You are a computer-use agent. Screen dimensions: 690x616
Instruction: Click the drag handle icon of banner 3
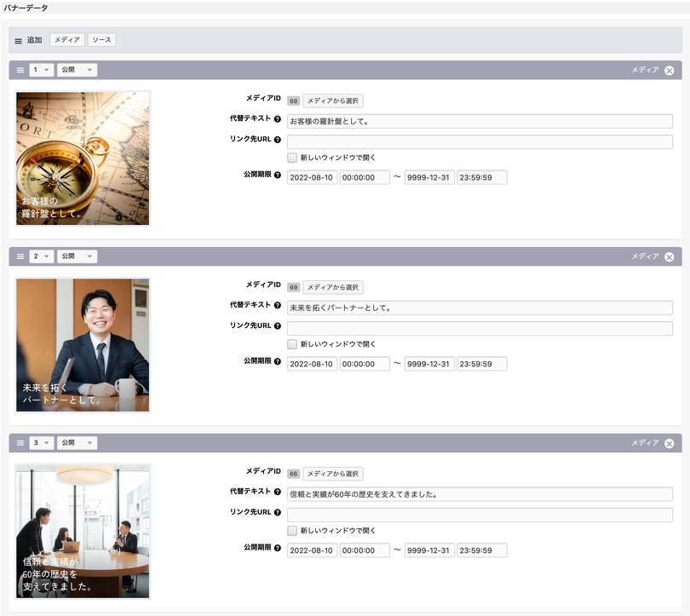point(20,443)
